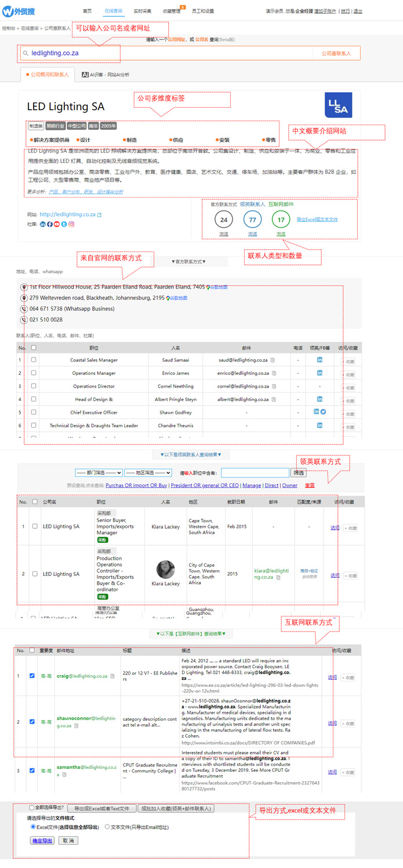Click external link icon beside website URL
403x868 pixels.
99,215
